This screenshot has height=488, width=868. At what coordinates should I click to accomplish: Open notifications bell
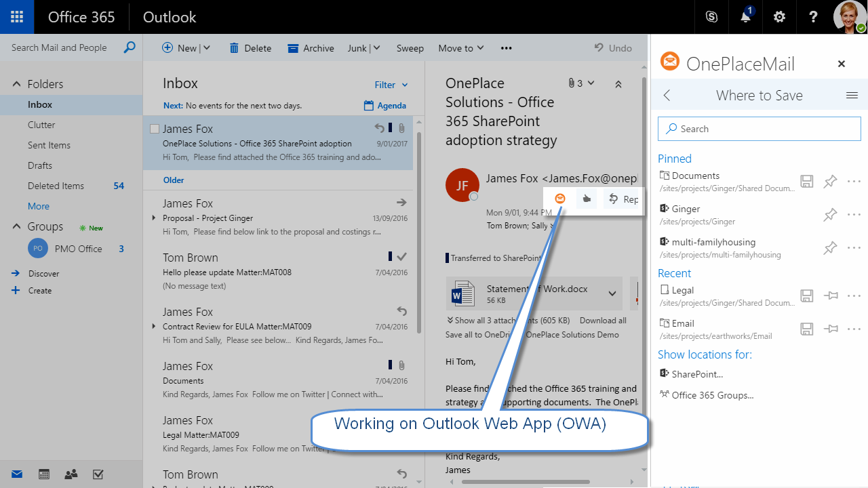746,17
